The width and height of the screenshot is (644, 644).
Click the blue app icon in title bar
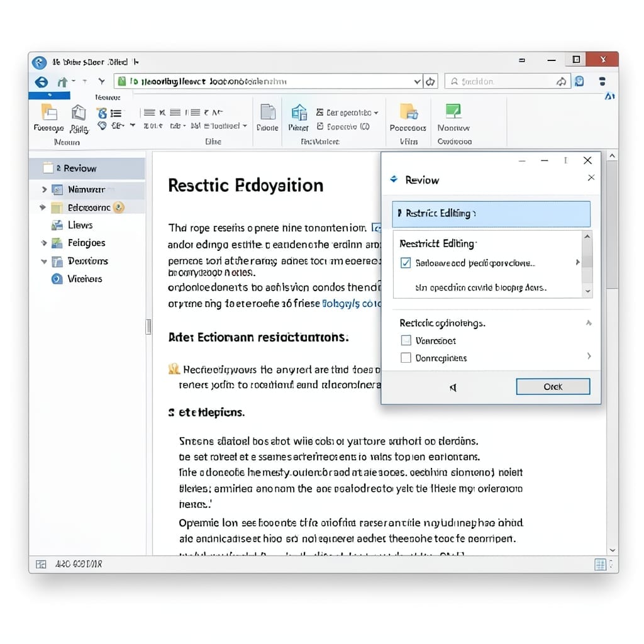coord(40,62)
